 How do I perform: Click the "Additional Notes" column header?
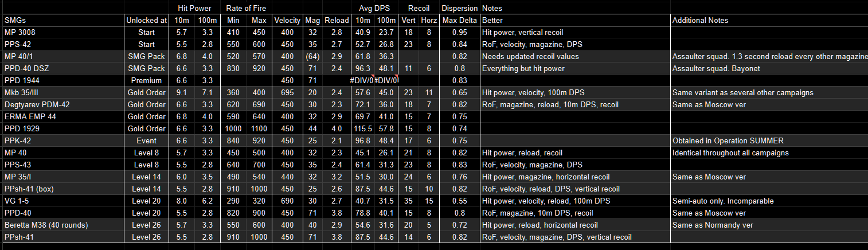(x=700, y=21)
